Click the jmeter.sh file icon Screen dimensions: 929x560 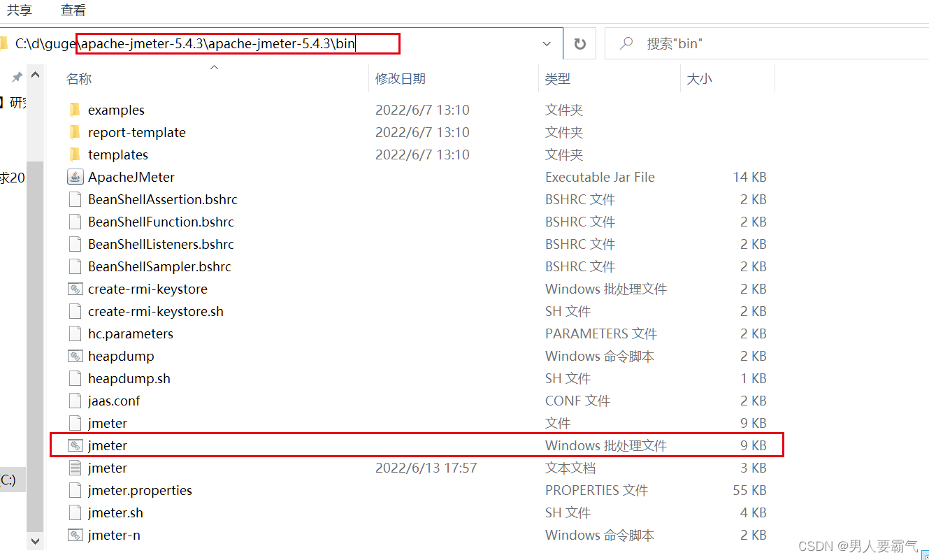tap(75, 512)
